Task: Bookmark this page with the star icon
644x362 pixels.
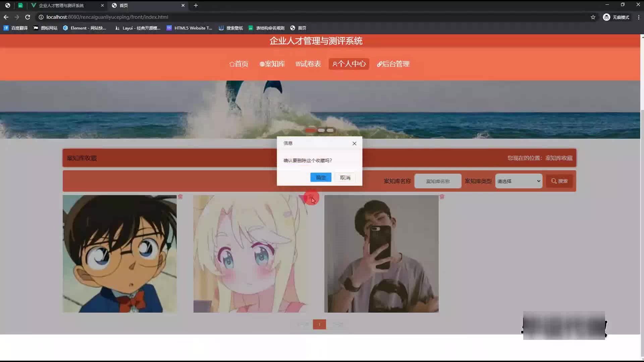Action: pos(593,17)
